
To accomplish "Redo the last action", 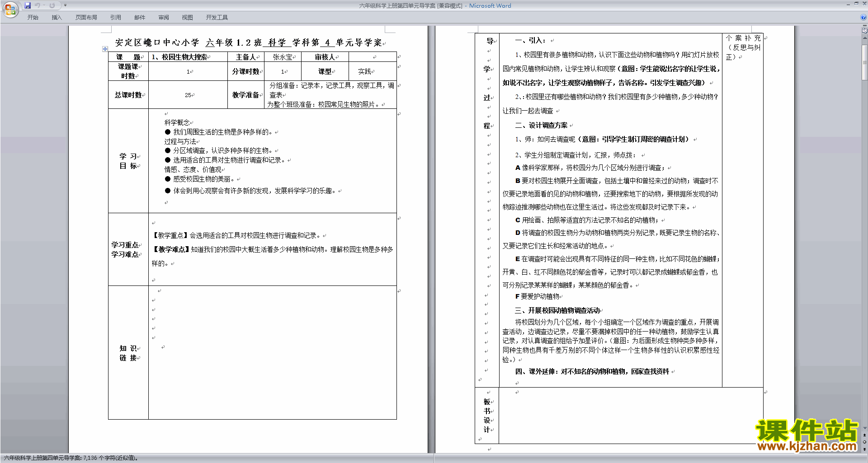I will [x=52, y=5].
